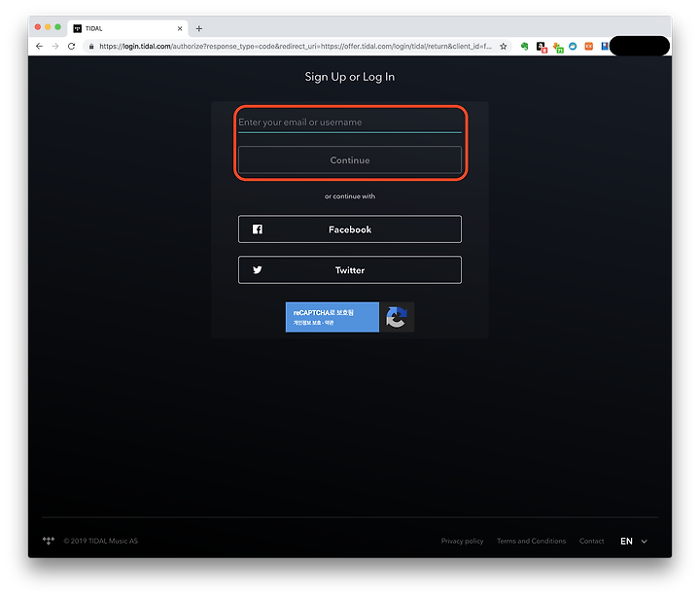Open the orange square extension icon
This screenshot has width=700, height=598.
point(589,46)
